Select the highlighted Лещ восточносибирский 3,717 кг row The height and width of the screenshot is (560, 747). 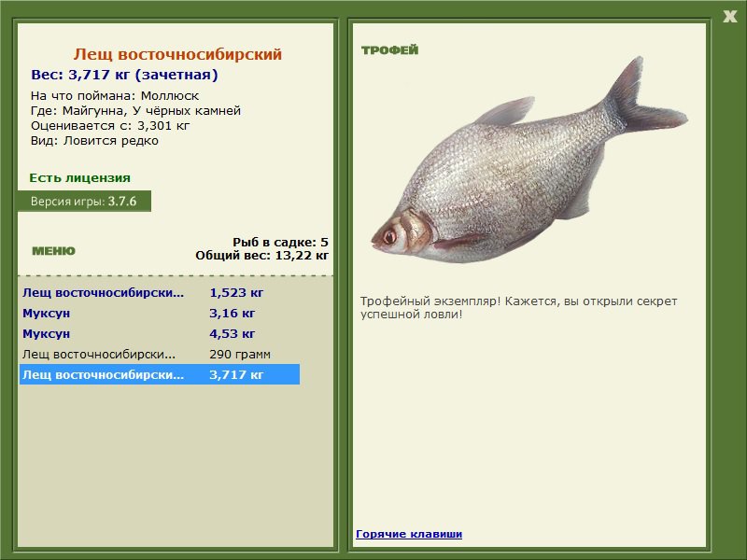pos(160,374)
